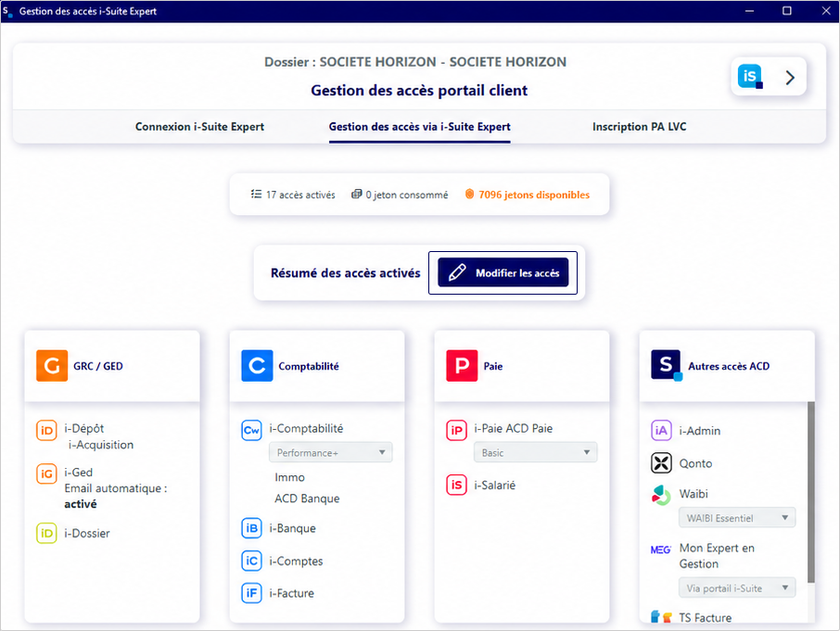This screenshot has width=840, height=631.
Task: Click the i-Dépôt 'iD' orange icon
Action: [46, 430]
